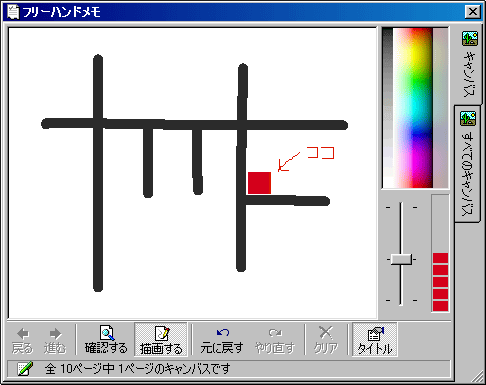
Task: Activate the 描画する drawing mode button
Action: 161,340
